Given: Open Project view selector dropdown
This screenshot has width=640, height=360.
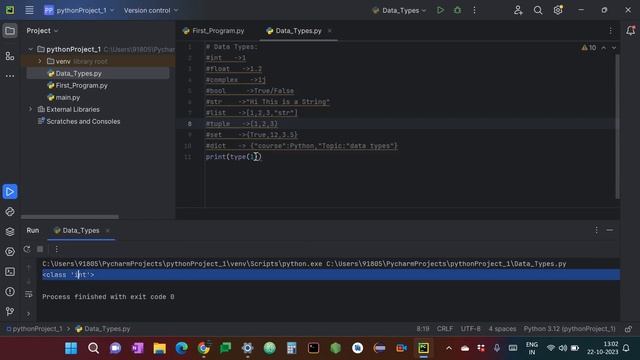Looking at the screenshot, I should pos(42,31).
